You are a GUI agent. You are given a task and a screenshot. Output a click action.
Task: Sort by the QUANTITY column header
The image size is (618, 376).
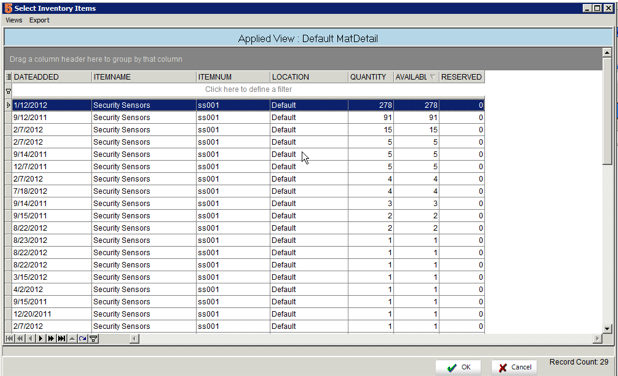[x=371, y=77]
